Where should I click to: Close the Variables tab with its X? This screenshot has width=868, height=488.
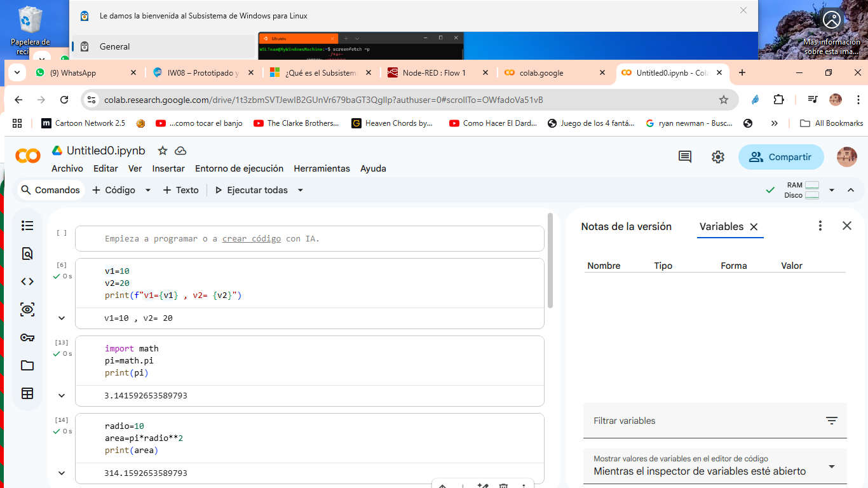(x=754, y=227)
